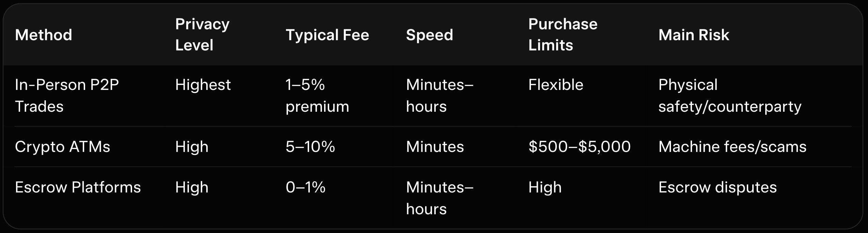Click the $500–$5,000 purchase limit cell
Image resolution: width=868 pixels, height=233 pixels.
579,147
